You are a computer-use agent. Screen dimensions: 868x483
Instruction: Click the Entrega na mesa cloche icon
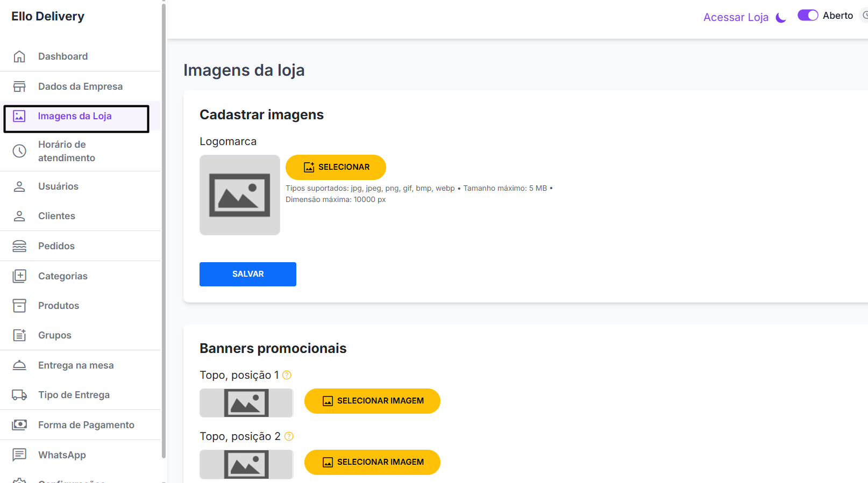(19, 365)
